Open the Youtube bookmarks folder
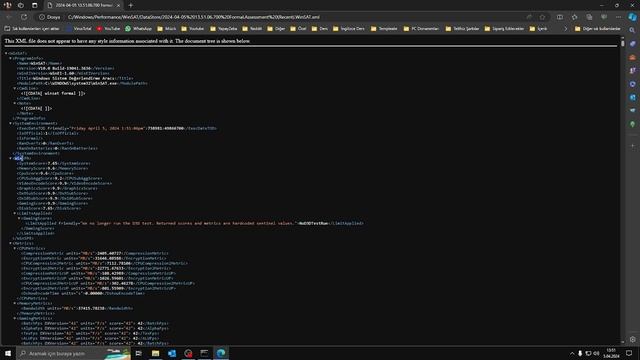The image size is (640, 360). (193, 29)
